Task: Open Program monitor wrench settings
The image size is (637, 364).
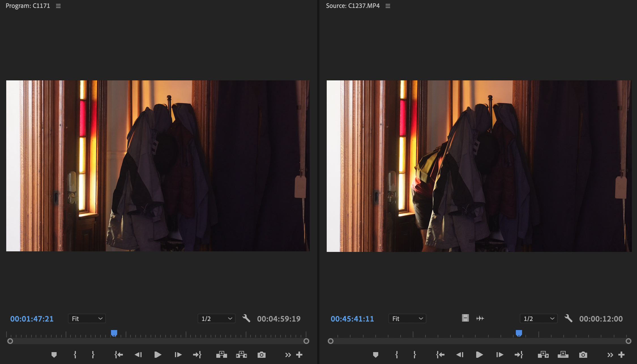Action: (x=246, y=318)
